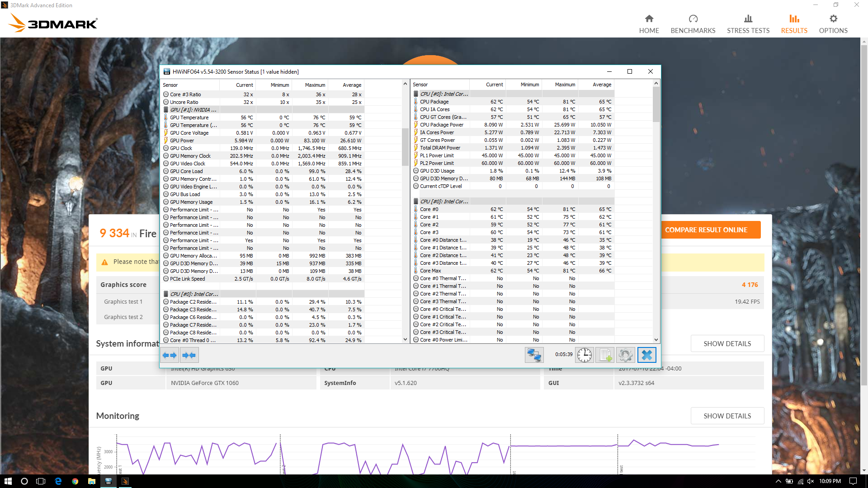Click the graphics score value 4 176
The width and height of the screenshot is (868, 488).
(x=750, y=285)
